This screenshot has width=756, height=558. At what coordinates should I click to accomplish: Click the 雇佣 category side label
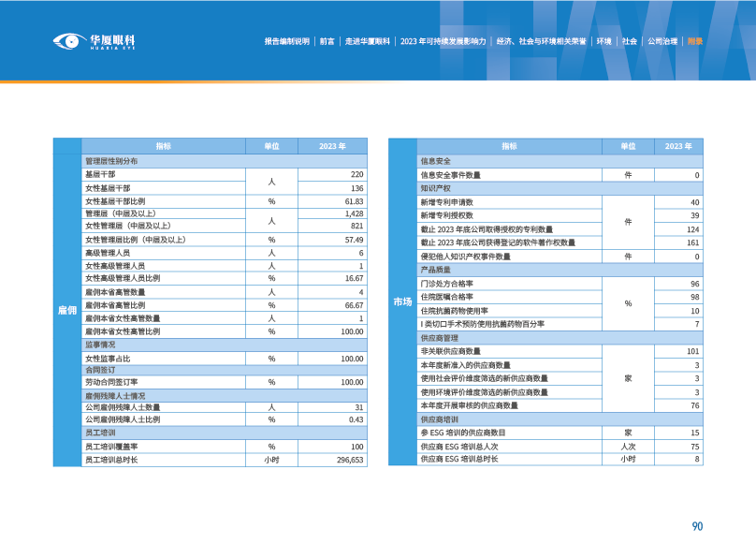(x=67, y=310)
